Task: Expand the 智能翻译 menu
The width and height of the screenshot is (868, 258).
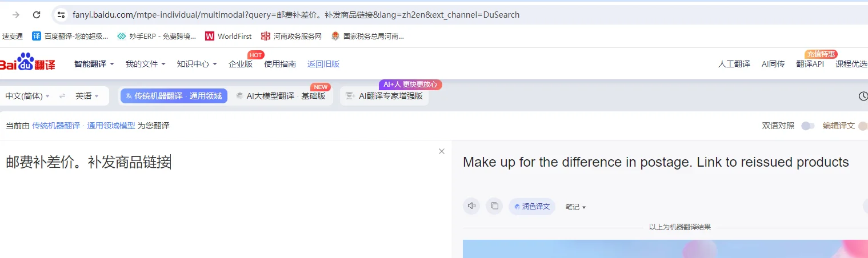Action: click(x=94, y=64)
